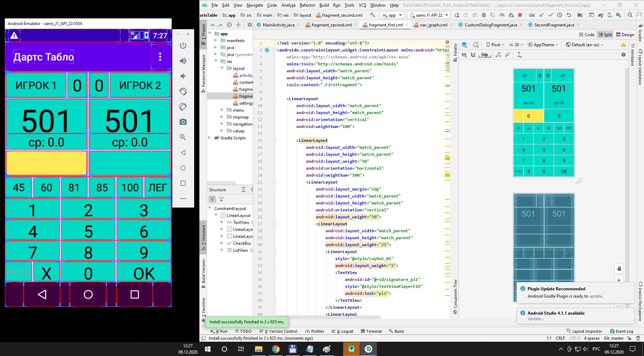Click Select Opened File crosshair icon
The width and height of the screenshot is (644, 356).
pyautogui.click(x=229, y=25)
